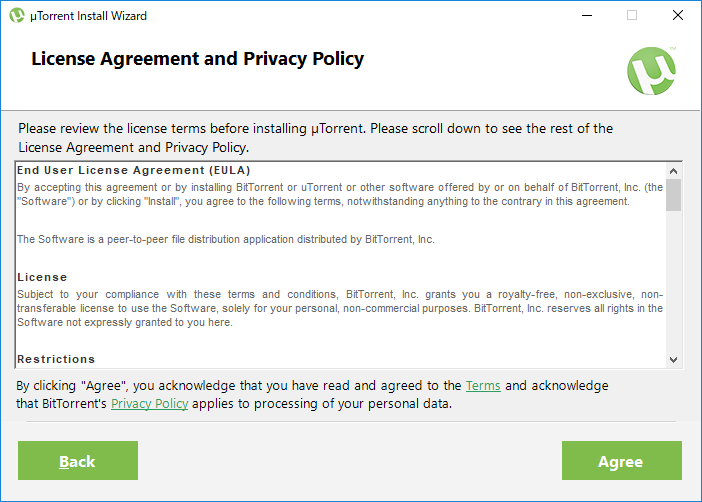The image size is (702, 502).
Task: Click the large green µTorrent logo
Action: [651, 71]
